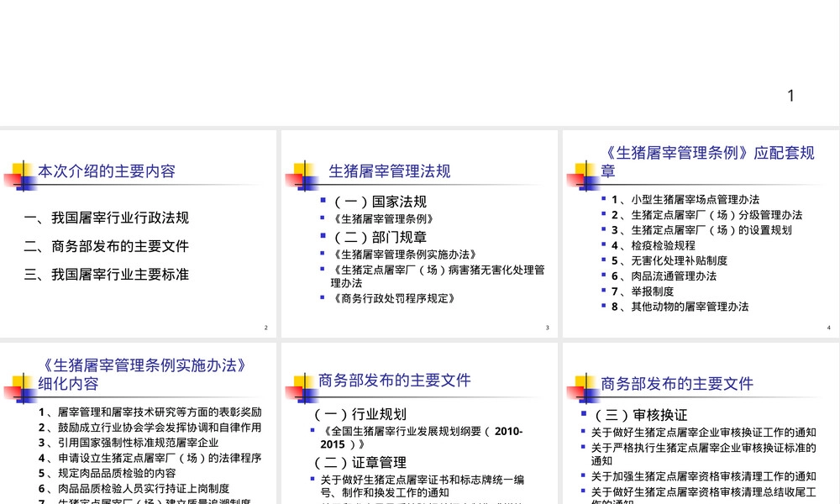Click bullet 《商务行政处罚程序规定》

click(394, 298)
